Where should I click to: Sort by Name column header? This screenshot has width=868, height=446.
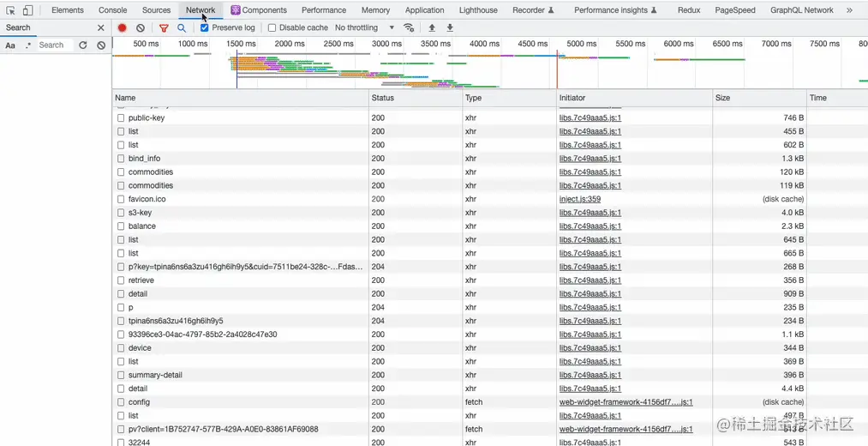(240, 98)
